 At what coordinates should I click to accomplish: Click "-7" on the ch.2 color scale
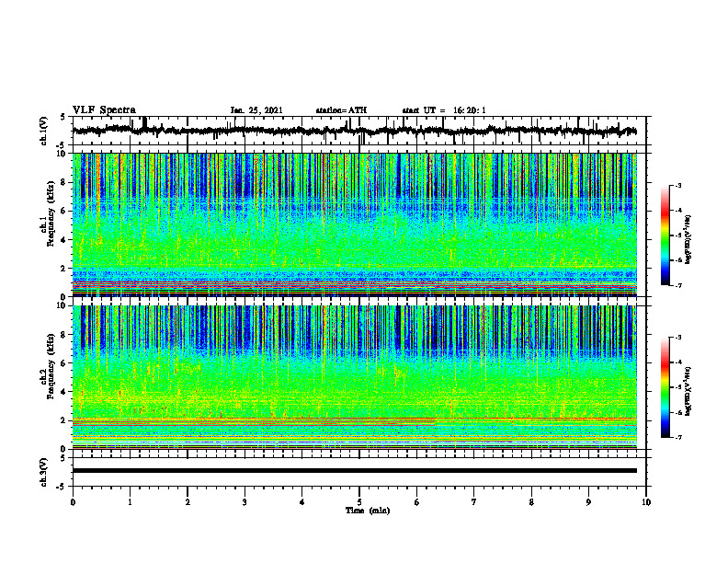point(678,437)
